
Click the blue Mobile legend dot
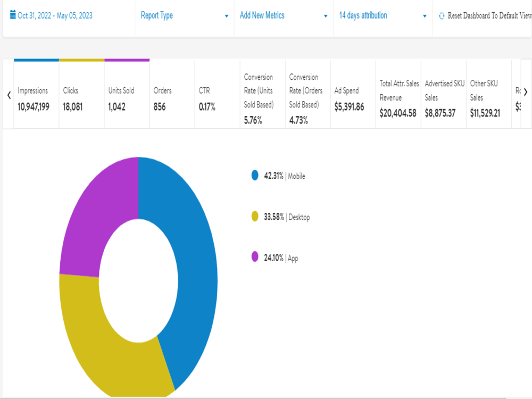pyautogui.click(x=255, y=175)
